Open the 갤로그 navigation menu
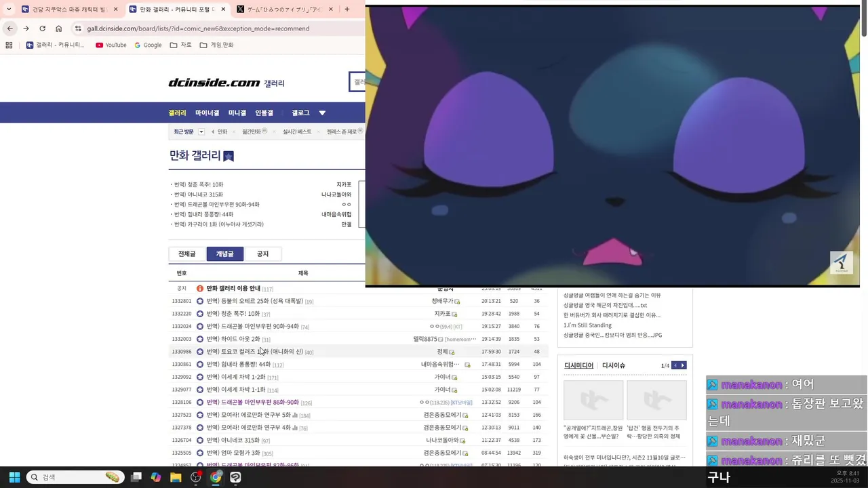Screen dimensions: 868x488 pos(300,113)
